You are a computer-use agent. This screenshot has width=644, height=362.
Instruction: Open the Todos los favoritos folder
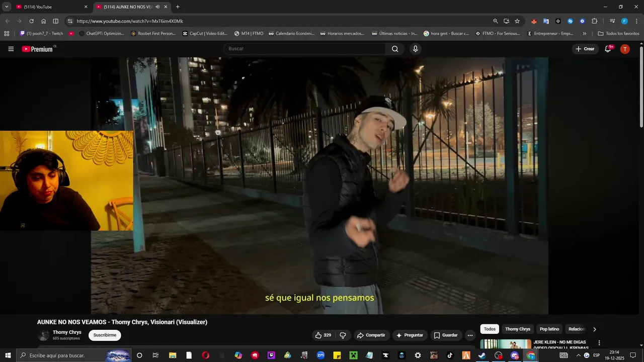[618, 34]
